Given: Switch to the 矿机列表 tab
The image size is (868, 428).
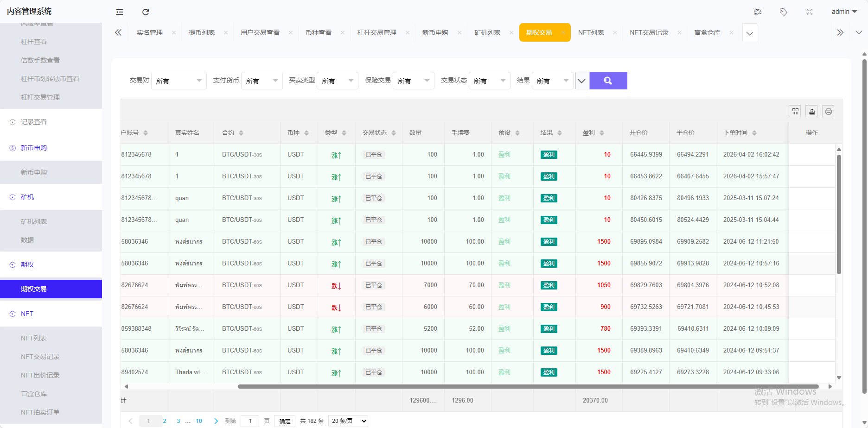Looking at the screenshot, I should click(487, 32).
